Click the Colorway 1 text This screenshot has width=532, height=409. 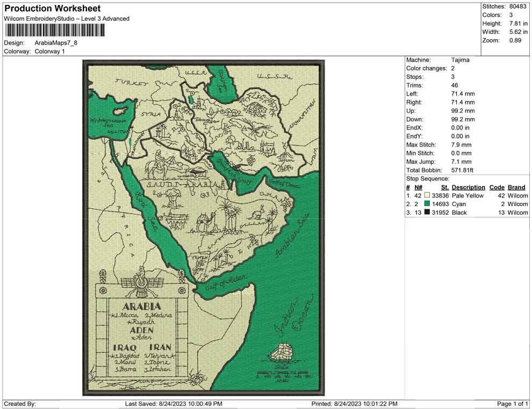pos(49,52)
